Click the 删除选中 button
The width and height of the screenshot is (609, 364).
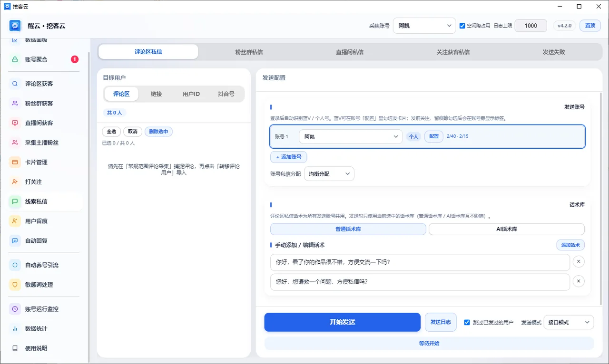[158, 132]
